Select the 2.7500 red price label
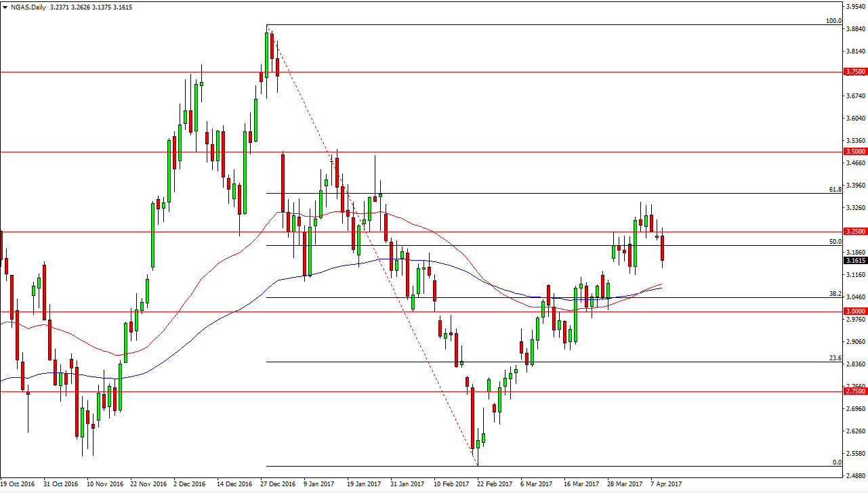This screenshot has width=868, height=493. tap(854, 391)
